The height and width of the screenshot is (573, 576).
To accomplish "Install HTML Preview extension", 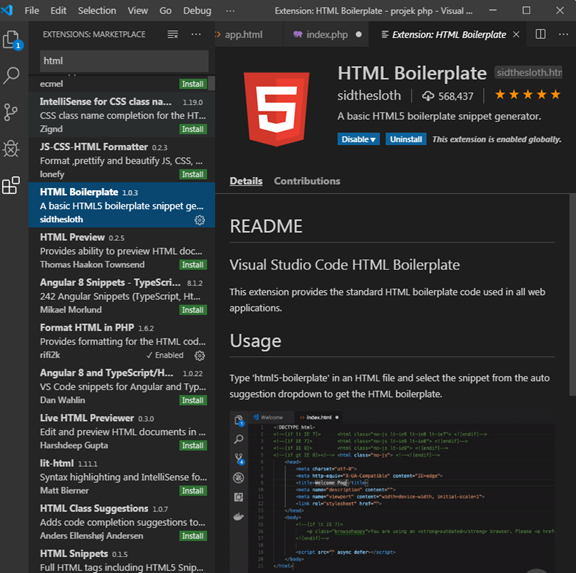I will coord(193,265).
